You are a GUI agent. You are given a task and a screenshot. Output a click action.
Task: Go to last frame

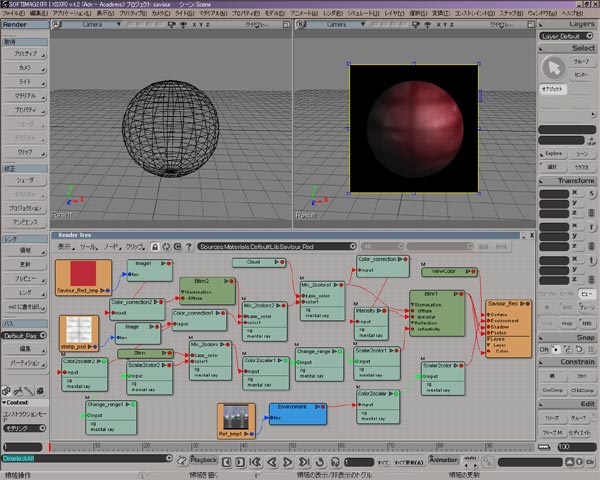click(x=304, y=462)
